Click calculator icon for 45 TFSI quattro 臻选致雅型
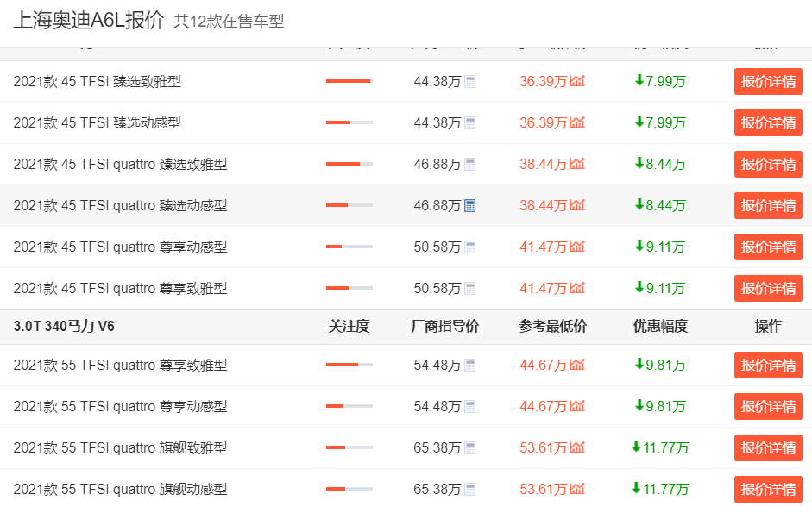The height and width of the screenshot is (519, 812). pos(469,165)
